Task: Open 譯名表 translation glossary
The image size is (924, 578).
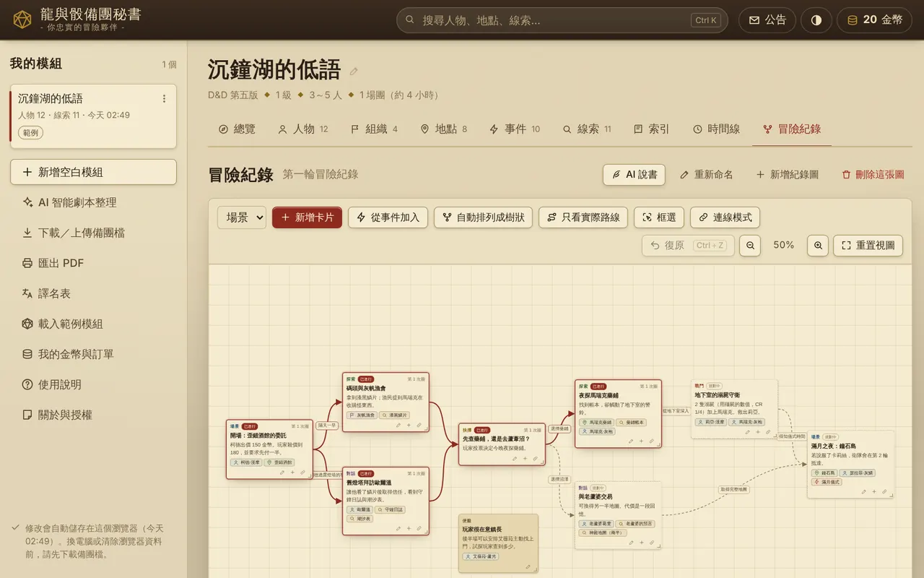Action: pyautogui.click(x=93, y=293)
